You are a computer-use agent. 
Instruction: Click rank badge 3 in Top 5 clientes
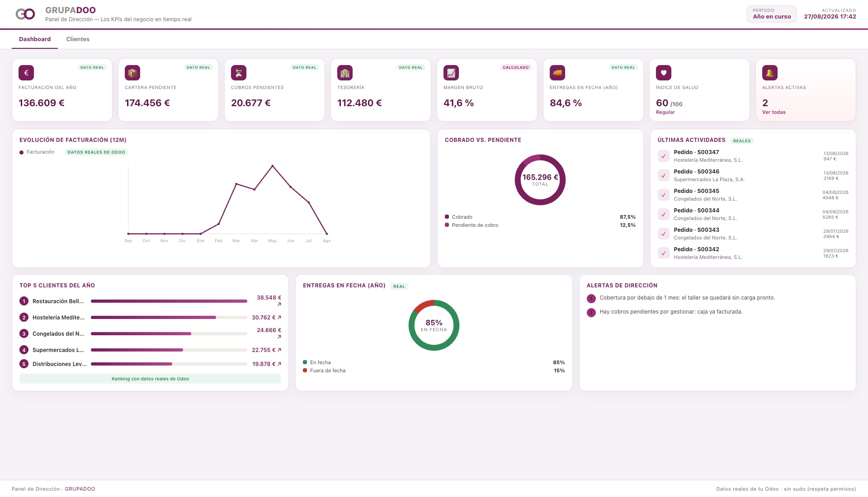pos(24,333)
